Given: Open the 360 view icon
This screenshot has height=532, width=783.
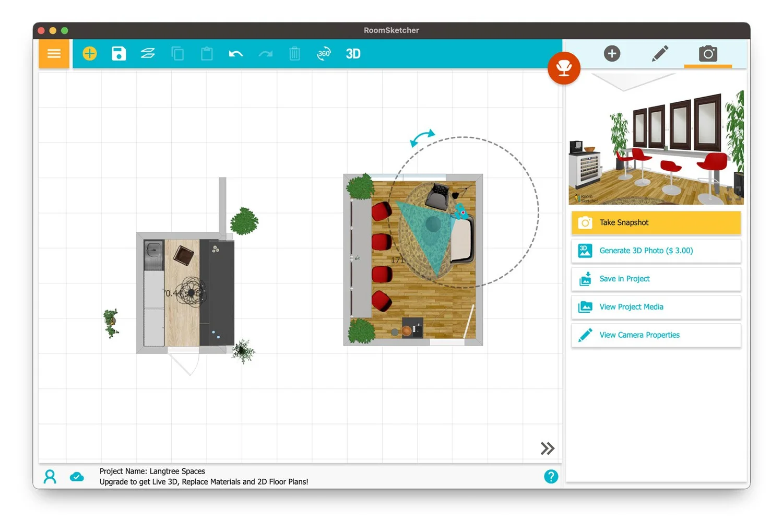Looking at the screenshot, I should pyautogui.click(x=324, y=53).
